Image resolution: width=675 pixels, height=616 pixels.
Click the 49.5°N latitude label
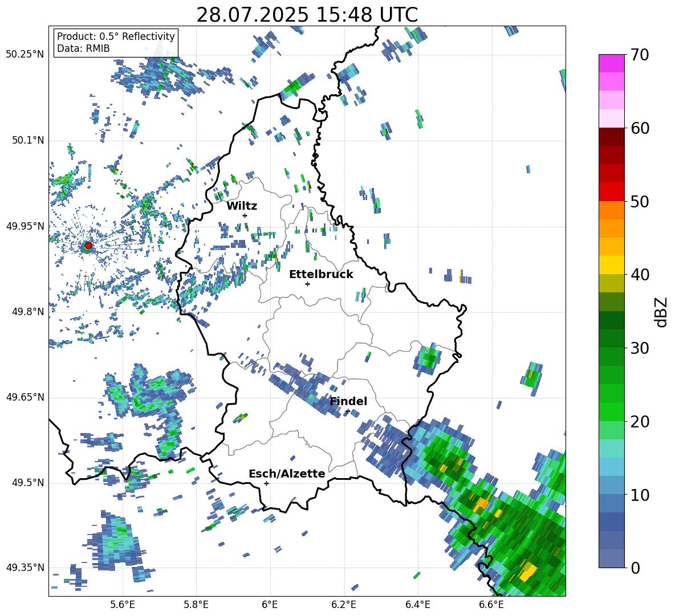[x=28, y=482]
